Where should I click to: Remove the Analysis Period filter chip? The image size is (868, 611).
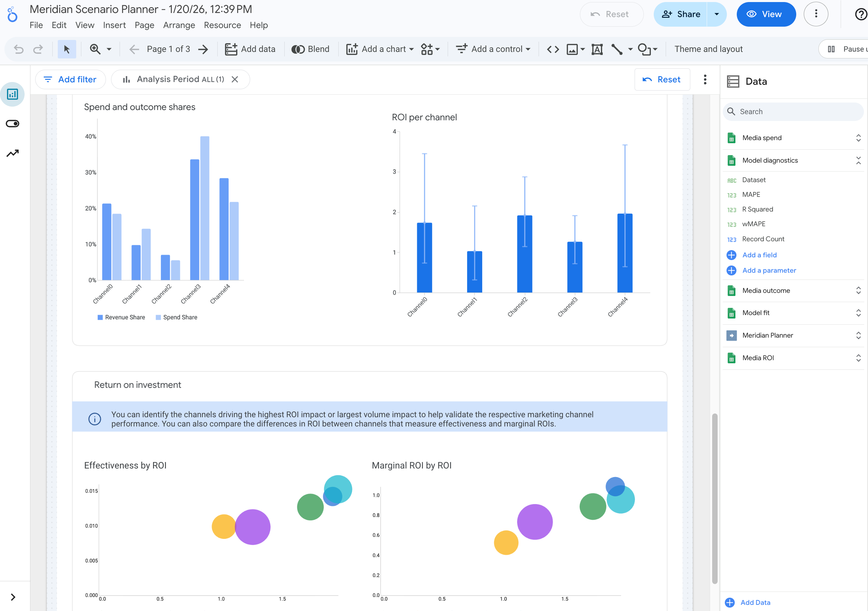coord(235,79)
